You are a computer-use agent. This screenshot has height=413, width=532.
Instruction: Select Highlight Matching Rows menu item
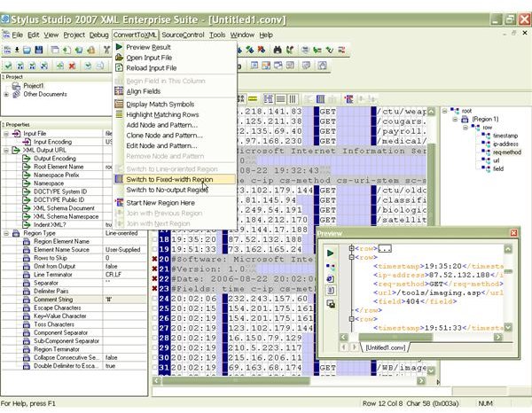pos(175,114)
